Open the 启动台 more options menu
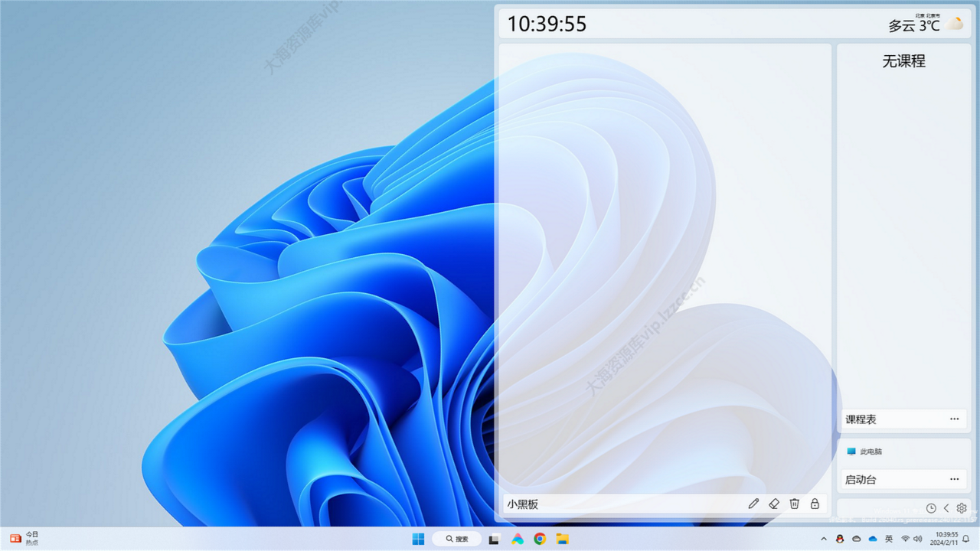Image resolution: width=980 pixels, height=551 pixels. pos(954,479)
